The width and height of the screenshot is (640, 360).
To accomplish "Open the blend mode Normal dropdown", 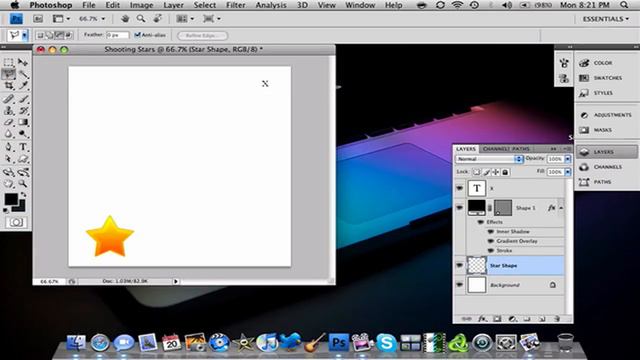I will 489,159.
